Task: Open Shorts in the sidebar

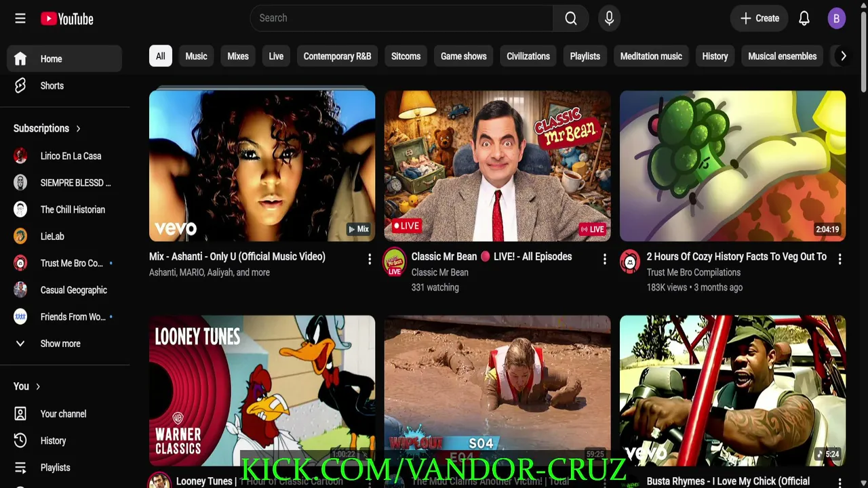Action: pos(64,85)
